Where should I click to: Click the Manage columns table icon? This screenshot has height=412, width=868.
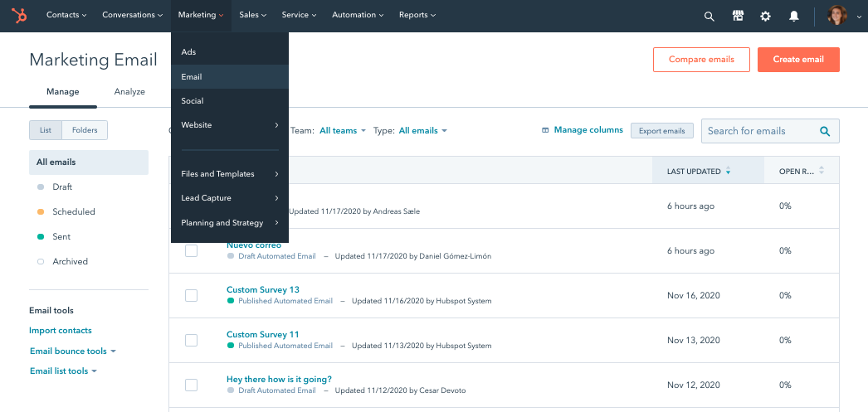tap(545, 130)
